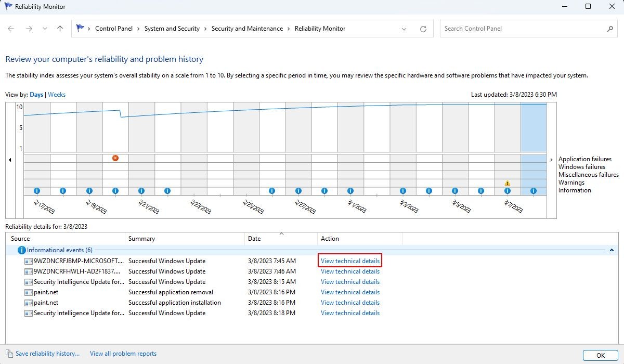624x364 pixels.
Task: Select the information icon for 3/5/2023
Action: [x=455, y=191]
